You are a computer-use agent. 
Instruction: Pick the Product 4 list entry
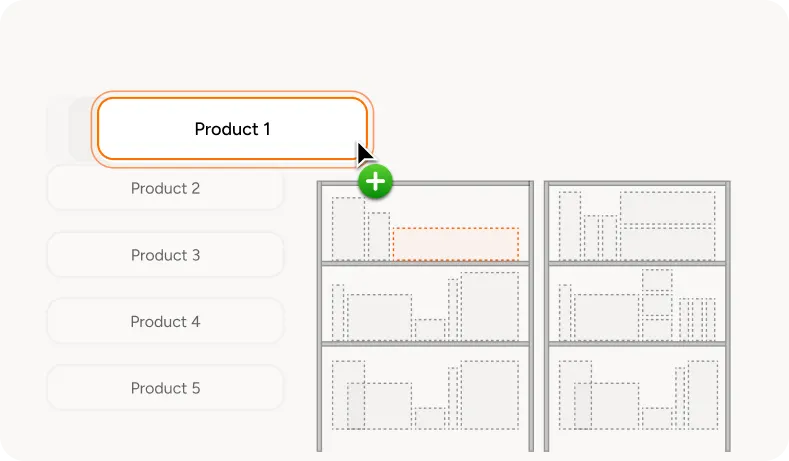coord(166,322)
